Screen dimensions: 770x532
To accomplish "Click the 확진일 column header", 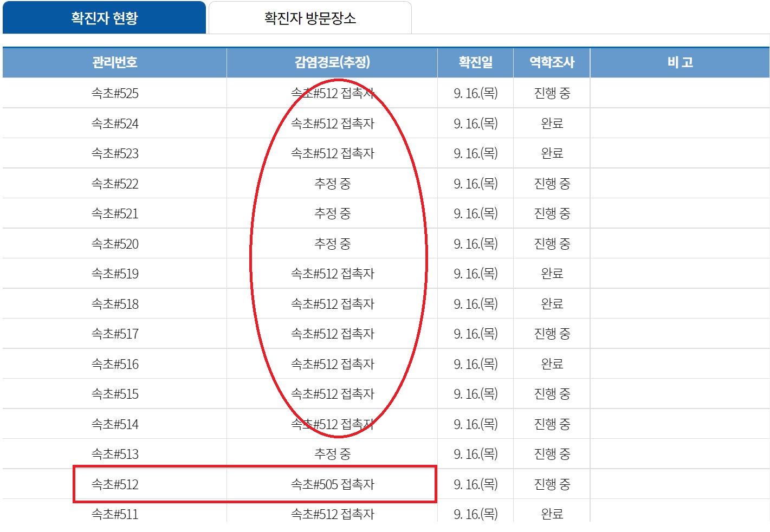I will 476,62.
